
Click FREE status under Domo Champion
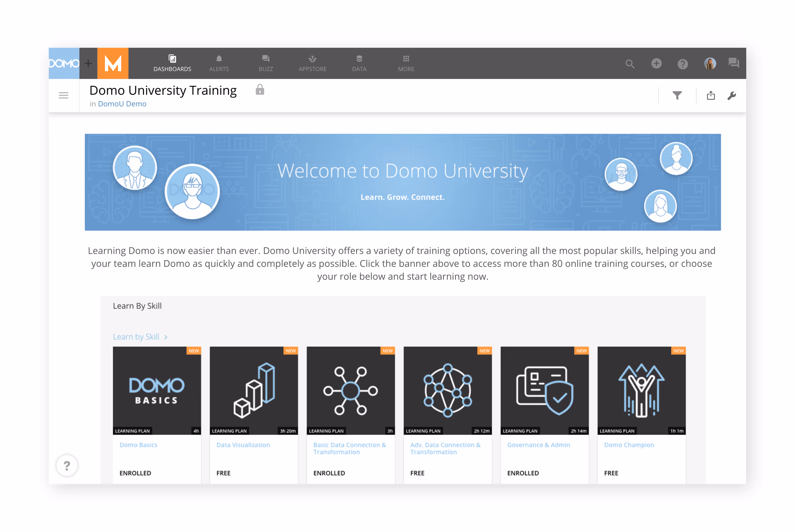[611, 473]
